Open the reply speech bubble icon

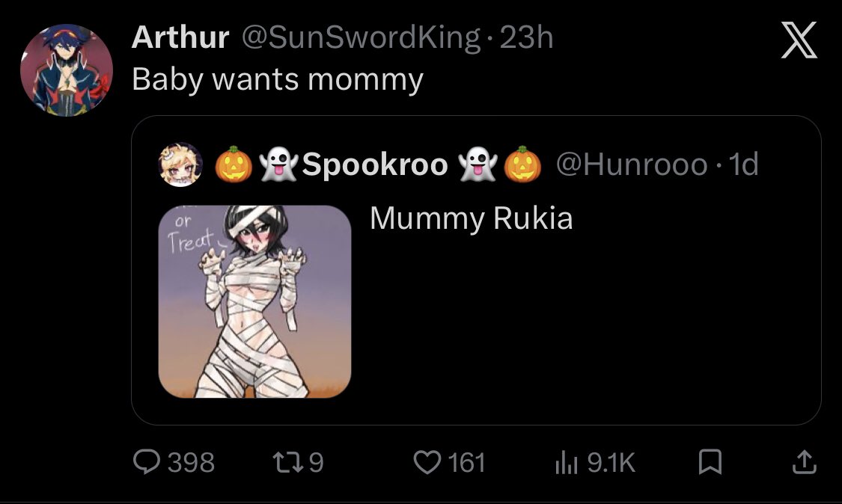(146, 462)
